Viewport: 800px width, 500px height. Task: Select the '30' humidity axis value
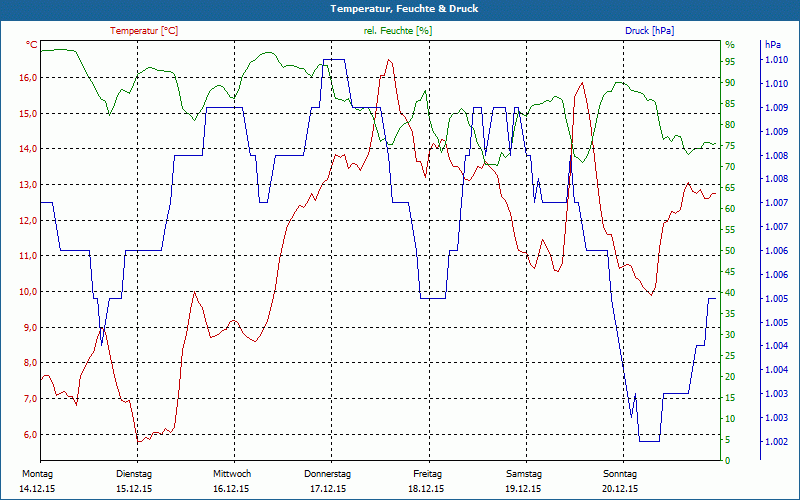pos(730,335)
